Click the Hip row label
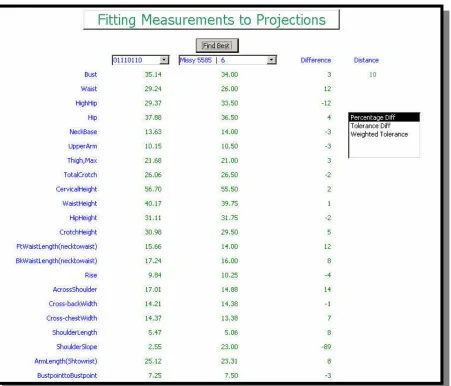 (x=92, y=117)
